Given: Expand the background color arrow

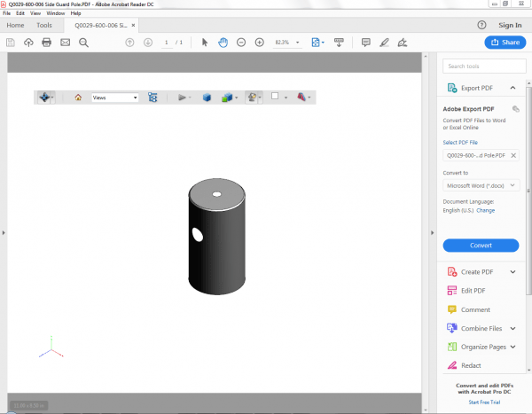Looking at the screenshot, I should (x=286, y=98).
